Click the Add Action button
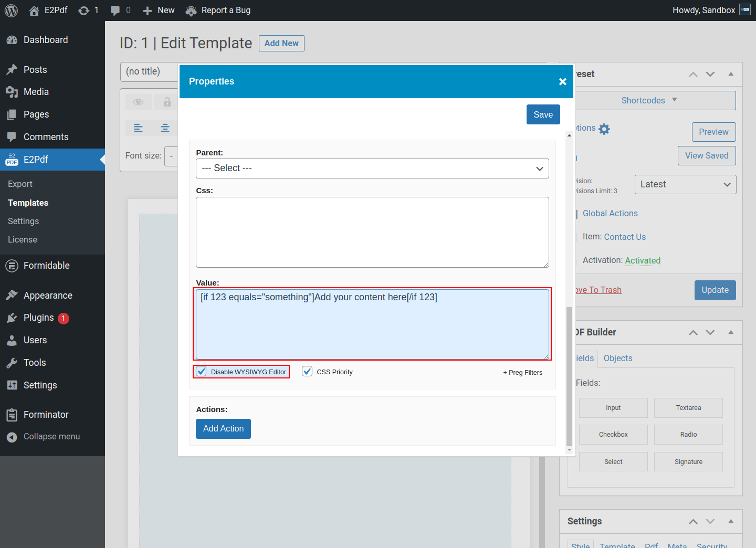The image size is (756, 548). (x=223, y=429)
